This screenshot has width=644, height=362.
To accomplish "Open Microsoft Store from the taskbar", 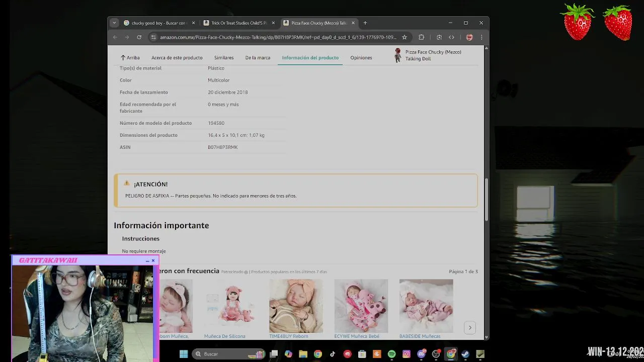I will pyautogui.click(x=362, y=354).
